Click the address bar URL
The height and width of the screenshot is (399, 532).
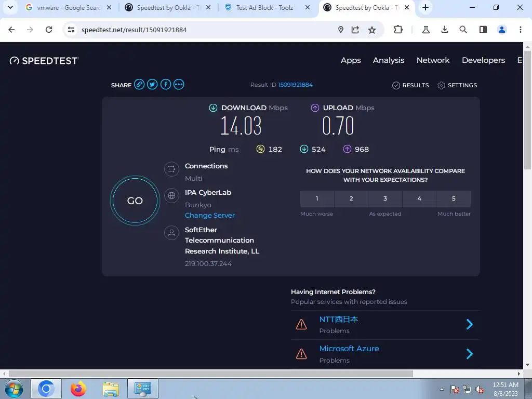click(x=134, y=30)
